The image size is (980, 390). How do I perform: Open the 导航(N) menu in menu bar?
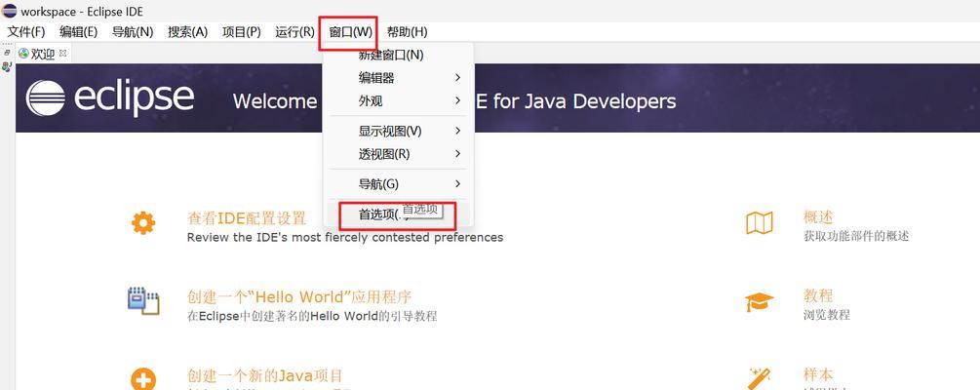pos(132,32)
